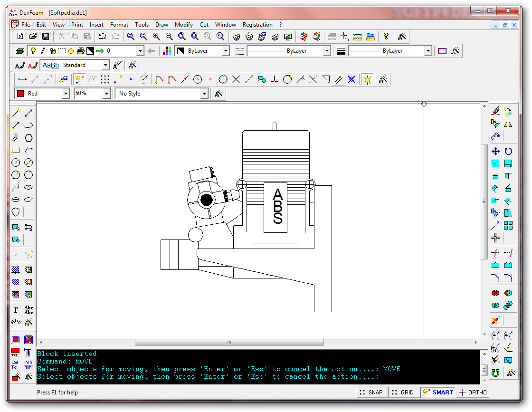Open the Layers manager icon
This screenshot has width=532, height=412.
point(20,51)
